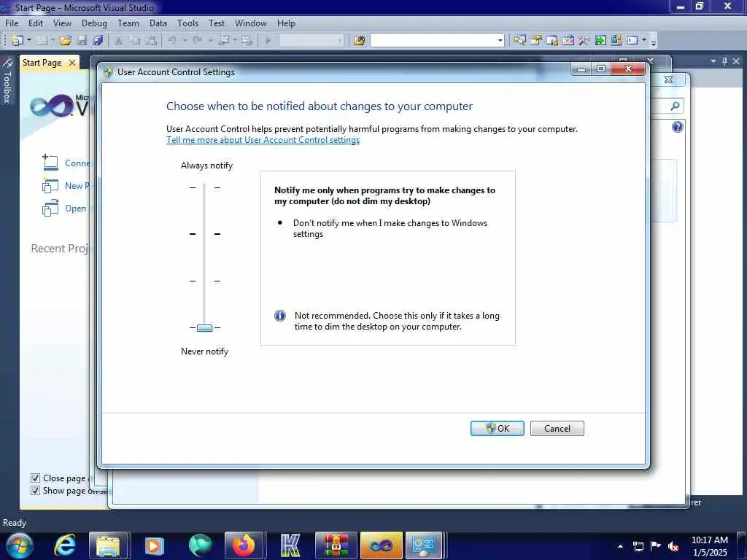Viewport: 747px width, 560px height.
Task: Click the Windows Start orb
Action: click(x=19, y=545)
